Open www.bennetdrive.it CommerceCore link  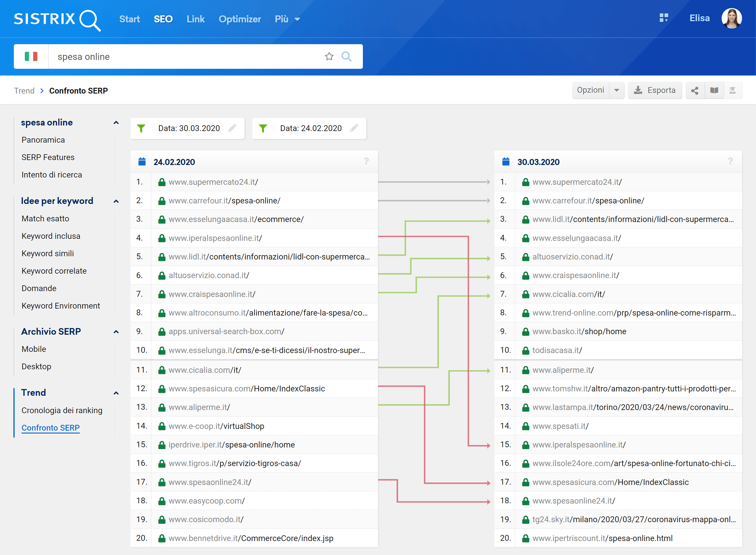click(251, 538)
